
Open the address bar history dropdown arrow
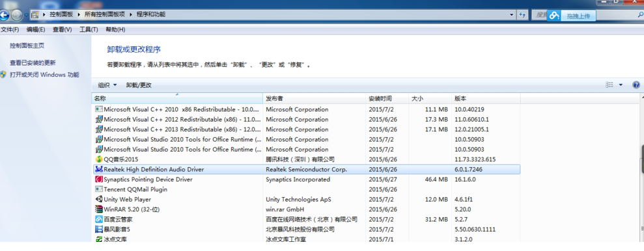tap(511, 14)
